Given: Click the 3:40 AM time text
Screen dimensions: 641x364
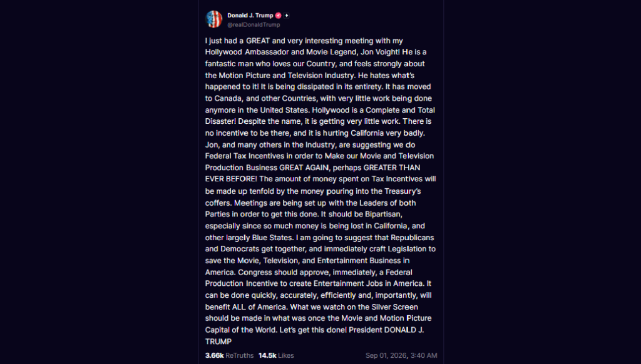Looking at the screenshot, I should (x=424, y=355).
